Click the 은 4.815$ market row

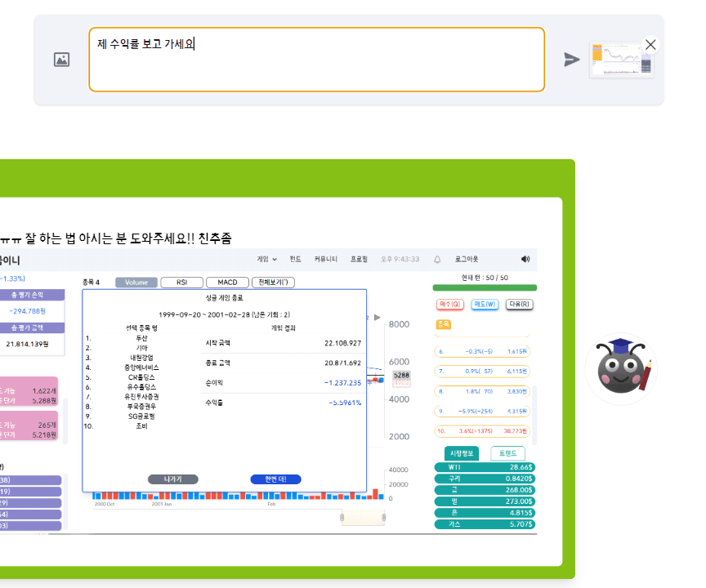click(485, 513)
